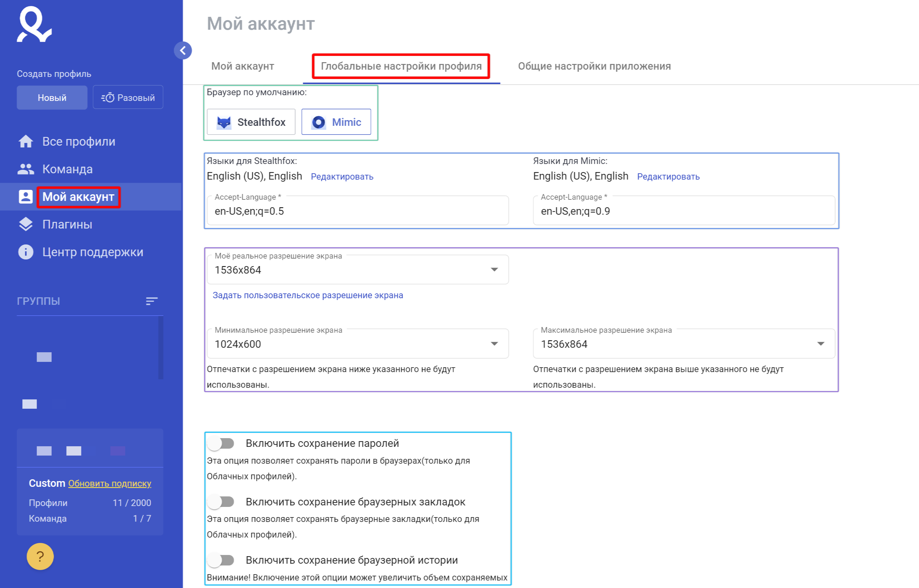919x588 pixels.
Task: Click Задать пользовательское разрешение экрана link
Action: pos(308,295)
